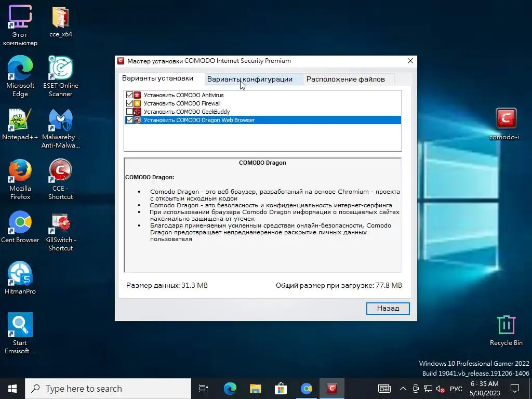Select the Cent Browser desktop shortcut
The width and height of the screenshot is (532, 399).
(x=20, y=227)
